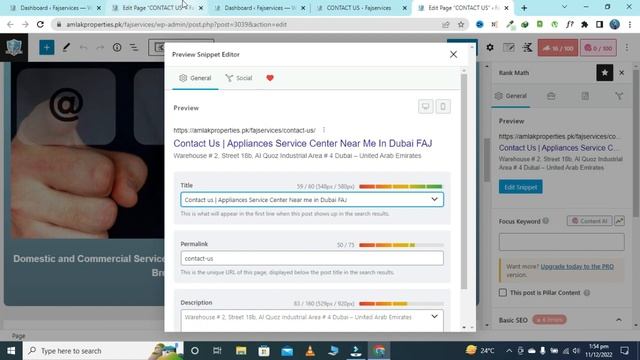The image size is (640, 360).
Task: Close the Preview Snippet Editor dialog
Action: coord(453,54)
